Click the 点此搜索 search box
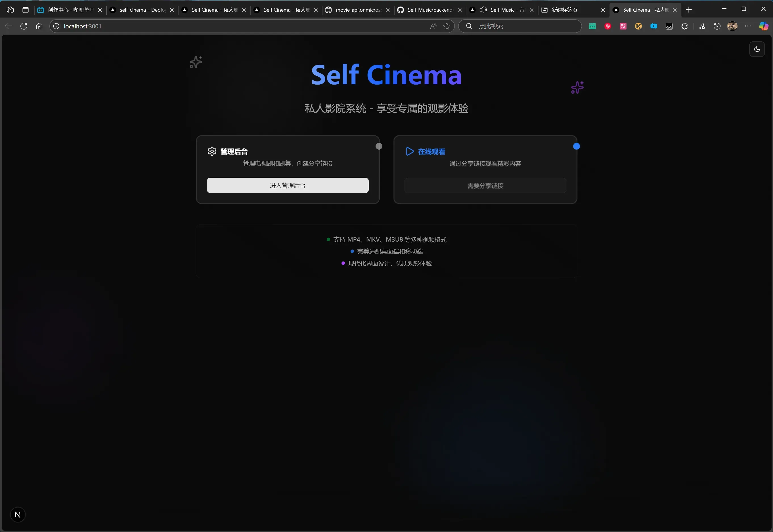Image resolution: width=773 pixels, height=532 pixels. click(x=520, y=26)
